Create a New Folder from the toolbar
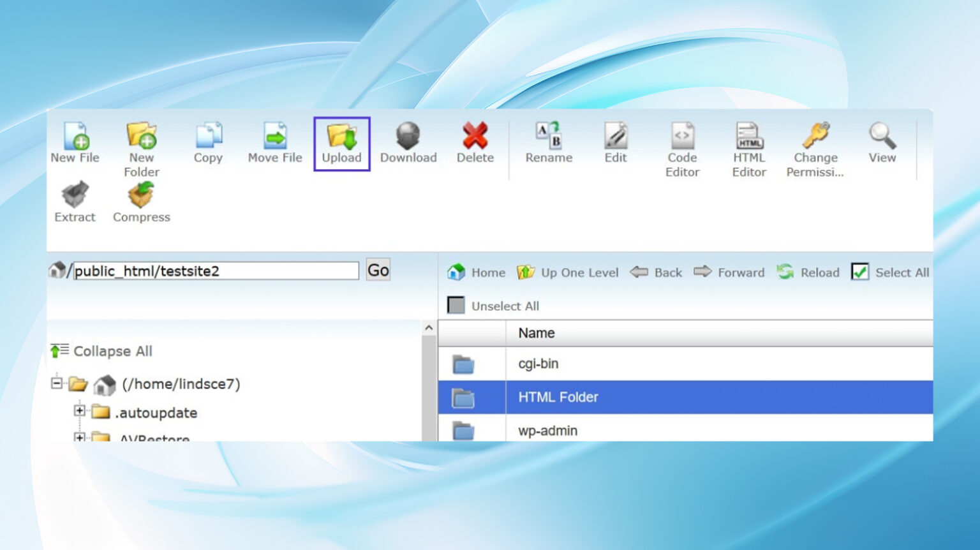The image size is (980, 550). click(142, 136)
